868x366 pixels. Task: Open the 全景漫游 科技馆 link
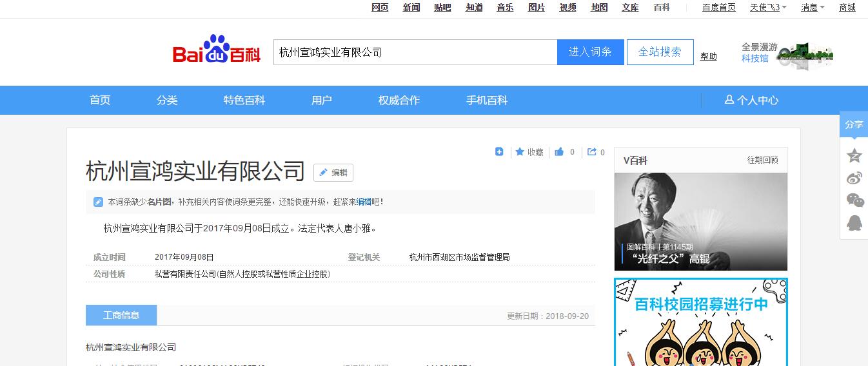(759, 53)
